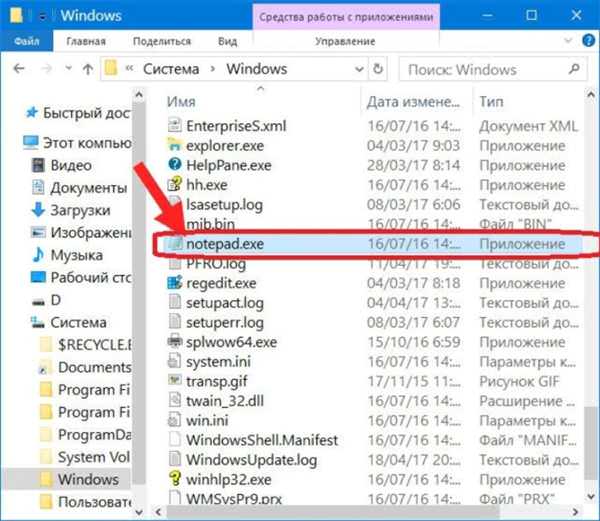Select the lsasetup.log file name
600x521 pixels.
tap(224, 205)
